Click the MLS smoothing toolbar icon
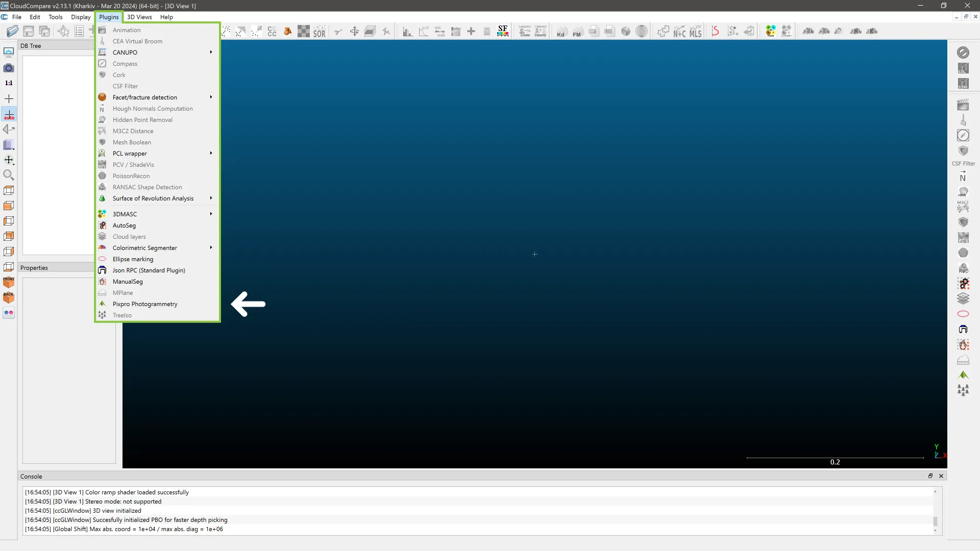The image size is (980, 551). coord(696,32)
